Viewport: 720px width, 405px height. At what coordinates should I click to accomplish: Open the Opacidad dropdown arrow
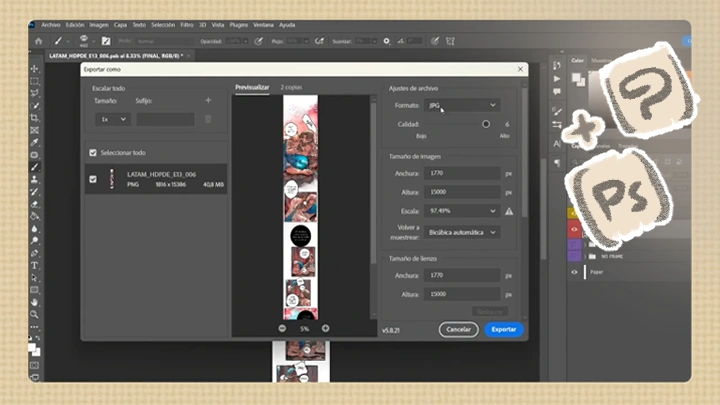click(246, 41)
